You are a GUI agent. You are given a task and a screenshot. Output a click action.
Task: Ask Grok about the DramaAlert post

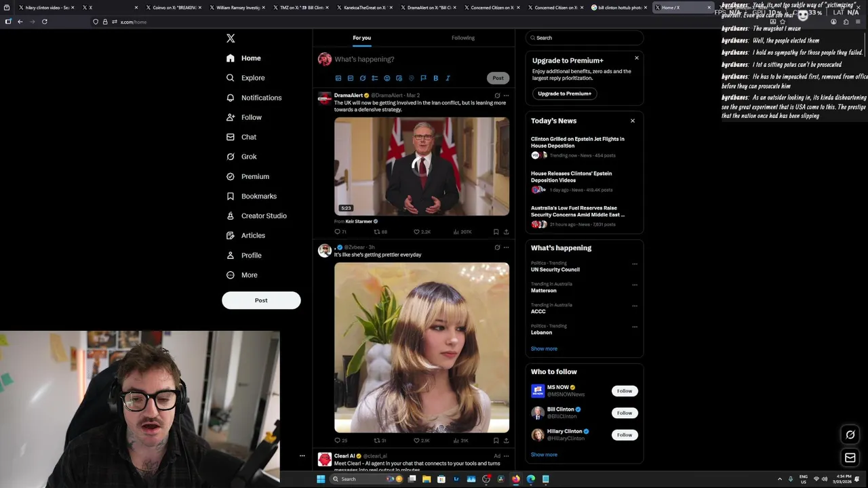click(x=497, y=96)
